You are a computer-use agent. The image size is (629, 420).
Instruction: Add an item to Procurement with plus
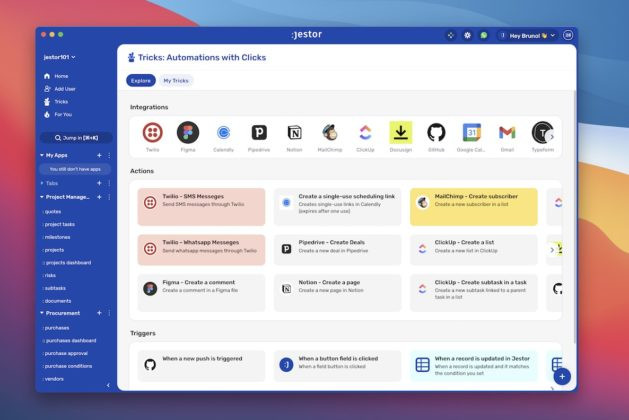tap(99, 313)
